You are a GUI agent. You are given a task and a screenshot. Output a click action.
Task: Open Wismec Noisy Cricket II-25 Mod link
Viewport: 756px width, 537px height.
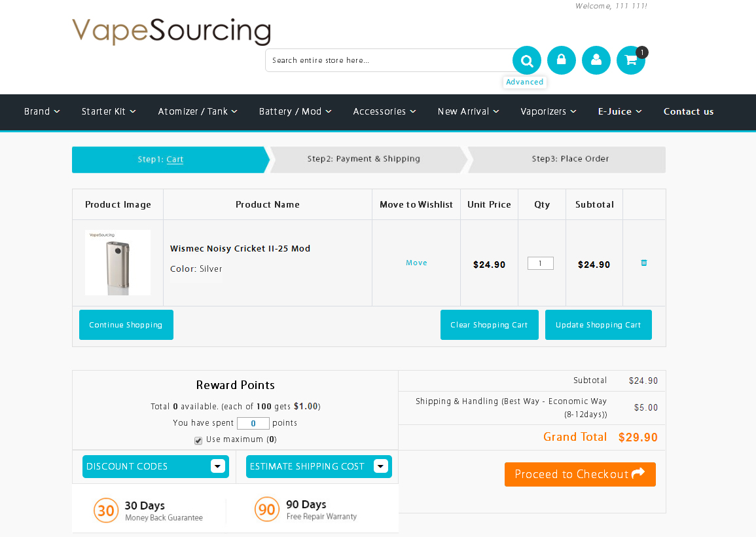(240, 248)
